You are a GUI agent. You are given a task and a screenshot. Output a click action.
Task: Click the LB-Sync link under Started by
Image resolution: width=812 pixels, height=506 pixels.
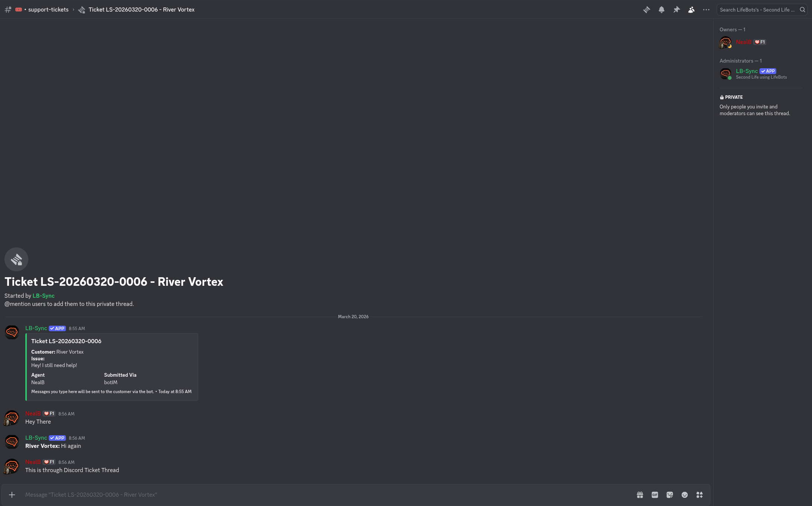click(x=43, y=295)
